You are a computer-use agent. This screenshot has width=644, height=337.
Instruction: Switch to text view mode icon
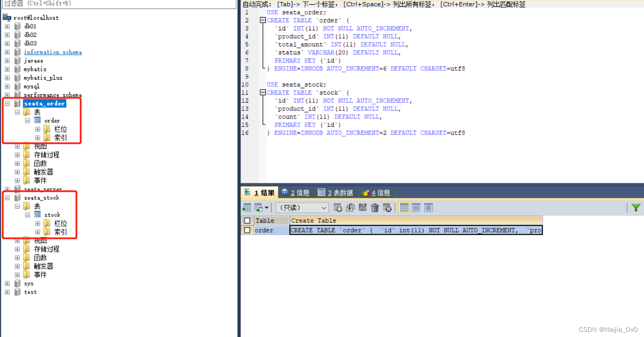[428, 208]
